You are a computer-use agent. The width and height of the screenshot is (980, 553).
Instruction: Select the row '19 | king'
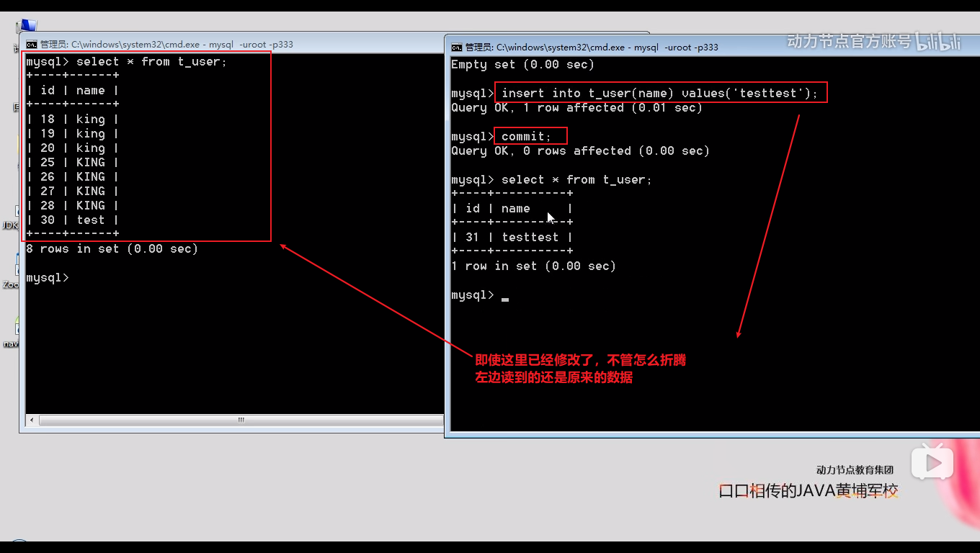(73, 134)
